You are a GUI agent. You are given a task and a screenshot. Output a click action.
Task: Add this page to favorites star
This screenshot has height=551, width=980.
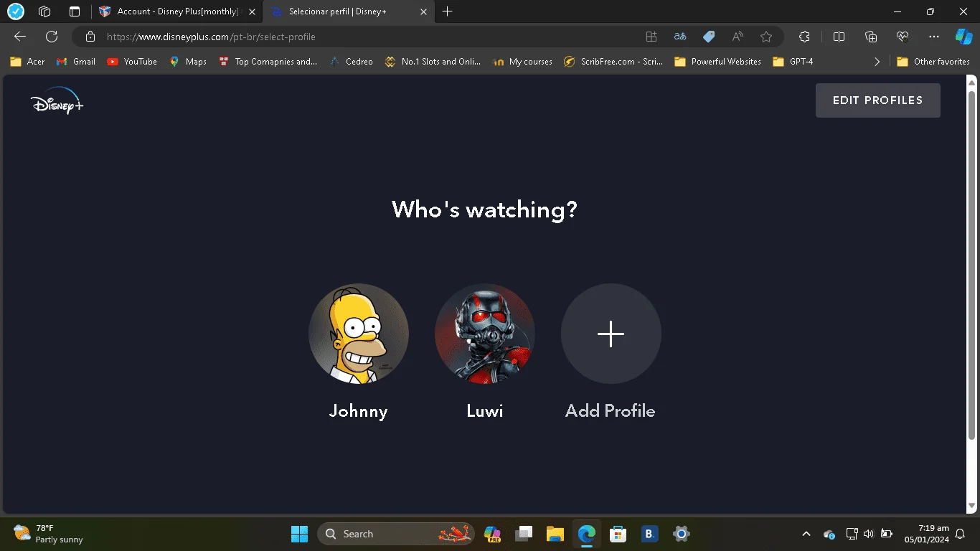click(x=766, y=37)
